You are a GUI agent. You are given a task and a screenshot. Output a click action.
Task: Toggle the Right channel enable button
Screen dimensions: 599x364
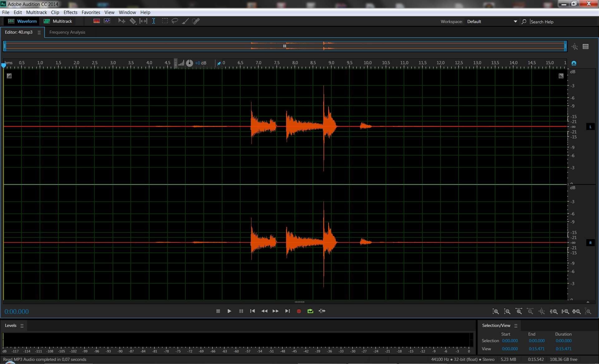click(x=590, y=243)
